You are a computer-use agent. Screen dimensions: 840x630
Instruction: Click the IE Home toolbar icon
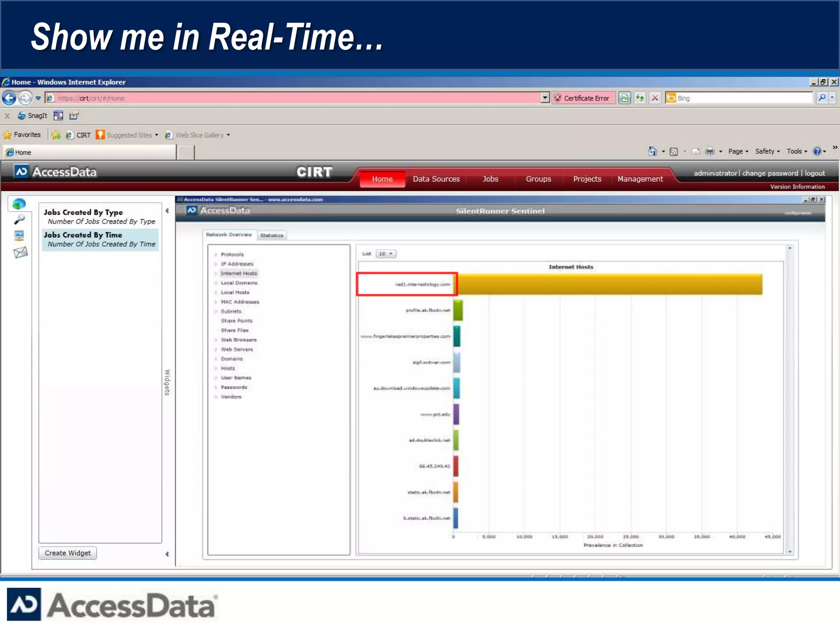653,151
